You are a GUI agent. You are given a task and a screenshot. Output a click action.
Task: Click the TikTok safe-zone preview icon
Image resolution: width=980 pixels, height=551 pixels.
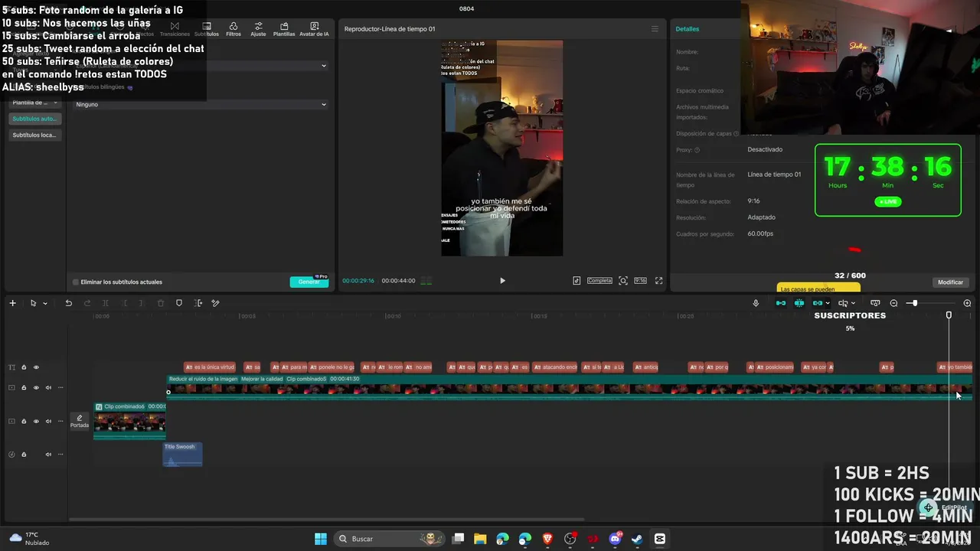tap(577, 281)
